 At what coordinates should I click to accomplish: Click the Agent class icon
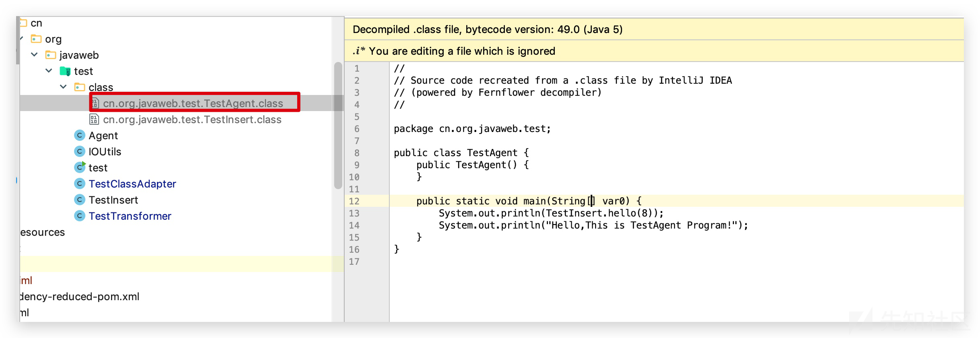point(80,136)
